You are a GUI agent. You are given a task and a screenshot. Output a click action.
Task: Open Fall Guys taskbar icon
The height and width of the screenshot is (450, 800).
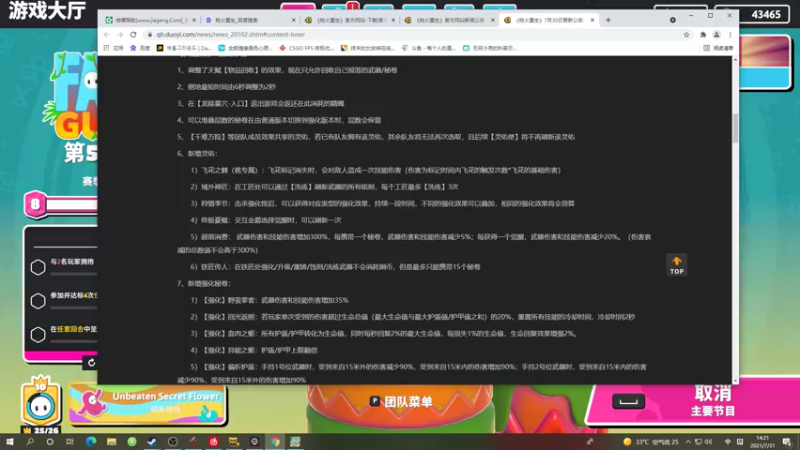295,441
